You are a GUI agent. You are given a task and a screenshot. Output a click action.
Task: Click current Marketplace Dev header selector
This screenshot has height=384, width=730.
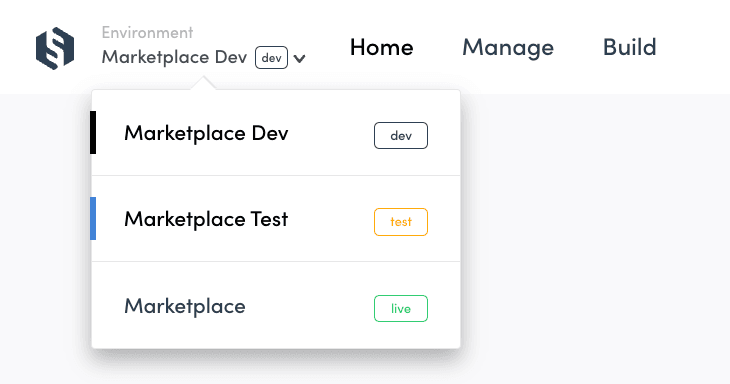(203, 57)
